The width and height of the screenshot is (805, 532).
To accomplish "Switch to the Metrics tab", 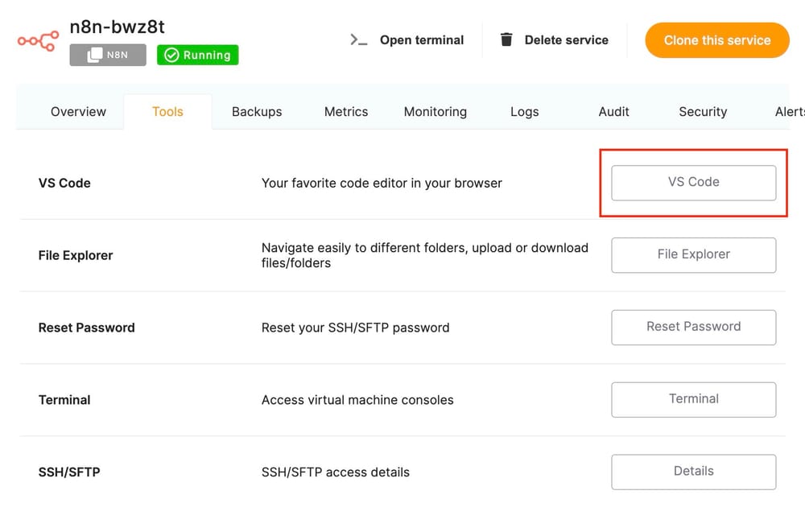I will pyautogui.click(x=345, y=112).
